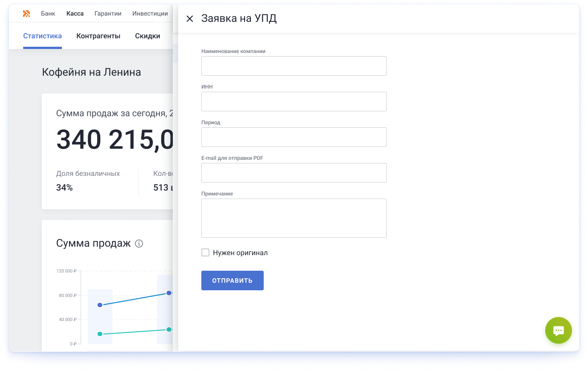The height and width of the screenshot is (374, 588).
Task: Click the Заявка на УПД title
Action: click(239, 19)
